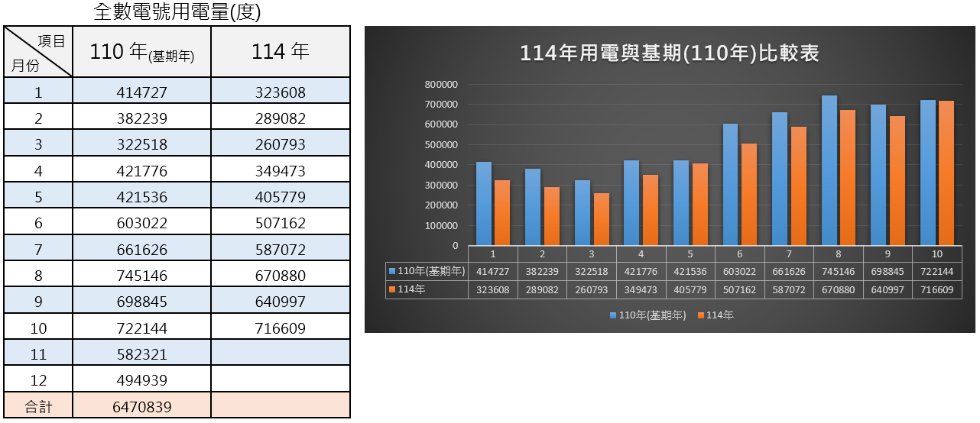Click 322518 in the left table
The width and height of the screenshot is (980, 423).
(x=142, y=145)
